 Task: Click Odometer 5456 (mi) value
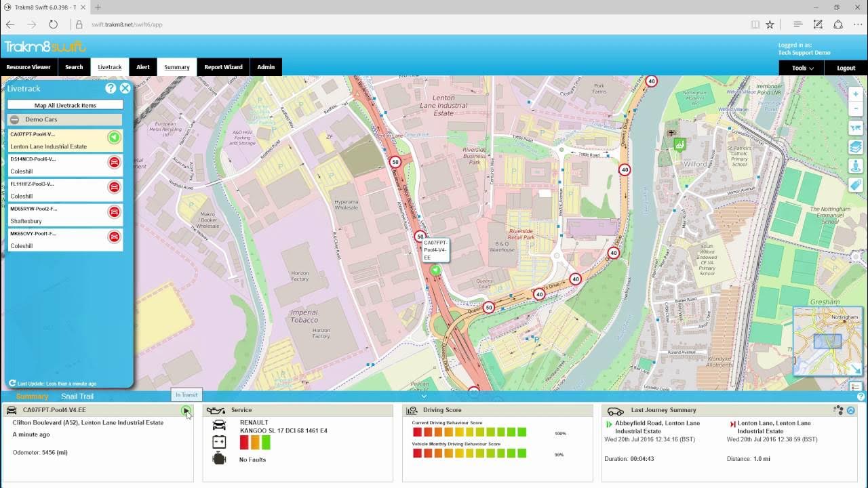[x=54, y=452]
